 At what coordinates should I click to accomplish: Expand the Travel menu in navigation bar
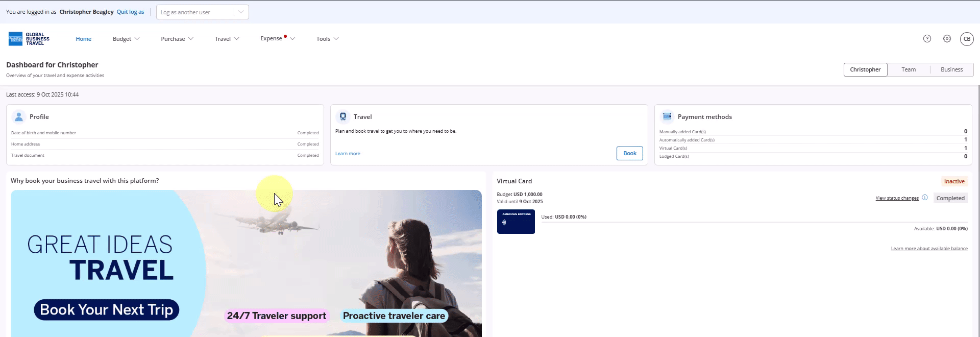click(227, 39)
